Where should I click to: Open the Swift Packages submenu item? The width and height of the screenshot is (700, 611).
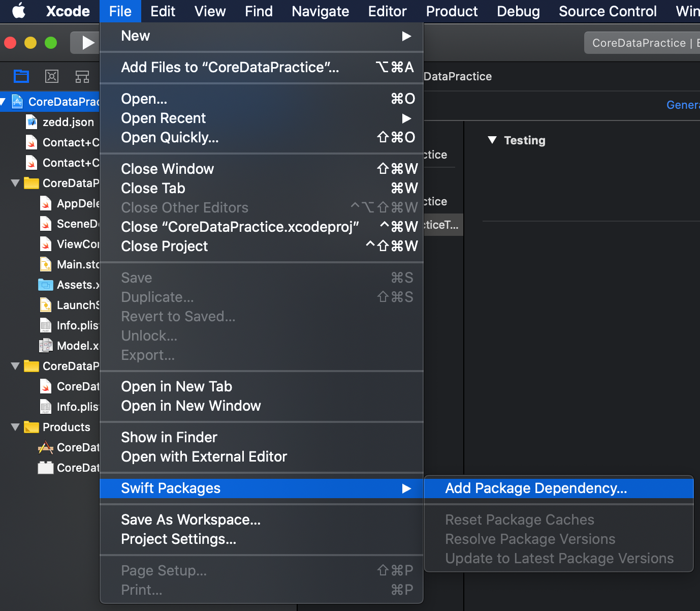(262, 488)
